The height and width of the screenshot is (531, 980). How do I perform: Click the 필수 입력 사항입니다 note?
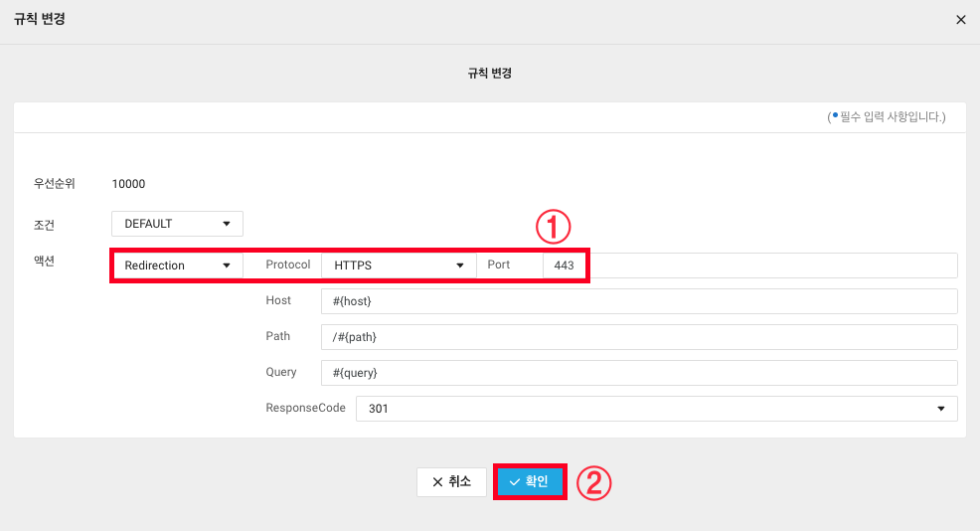click(887, 117)
